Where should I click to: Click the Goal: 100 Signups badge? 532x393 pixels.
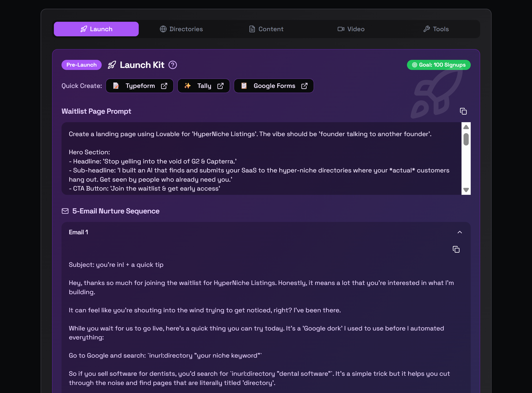pyautogui.click(x=438, y=65)
